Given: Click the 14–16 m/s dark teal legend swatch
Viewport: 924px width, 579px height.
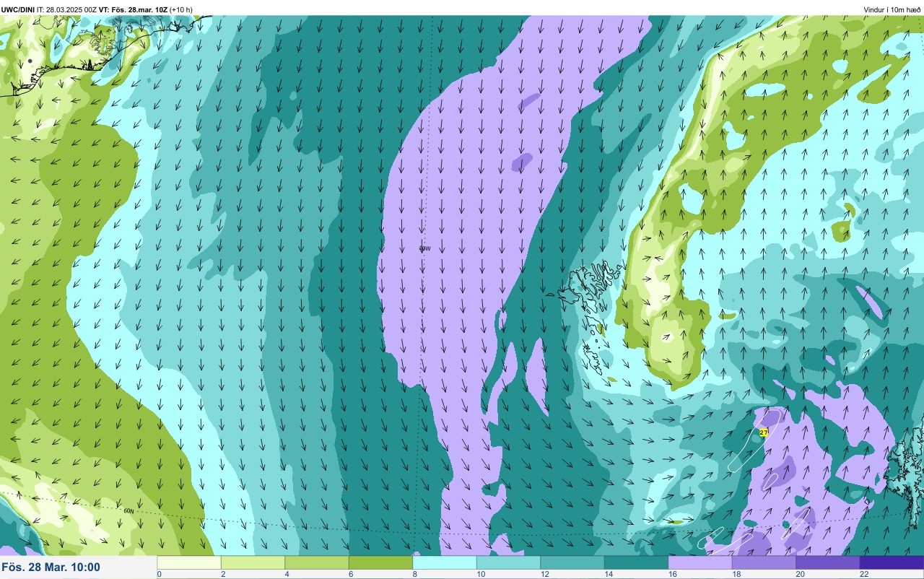Looking at the screenshot, I should click(x=636, y=562).
